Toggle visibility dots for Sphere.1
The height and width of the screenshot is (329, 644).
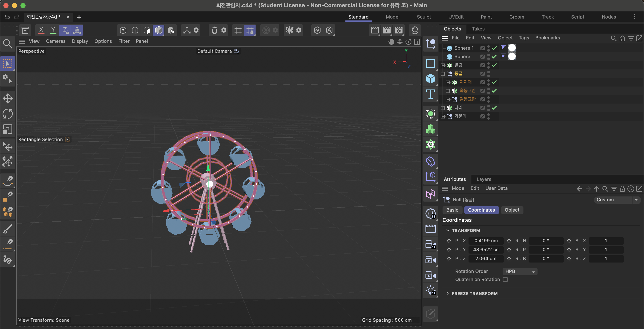click(488, 48)
